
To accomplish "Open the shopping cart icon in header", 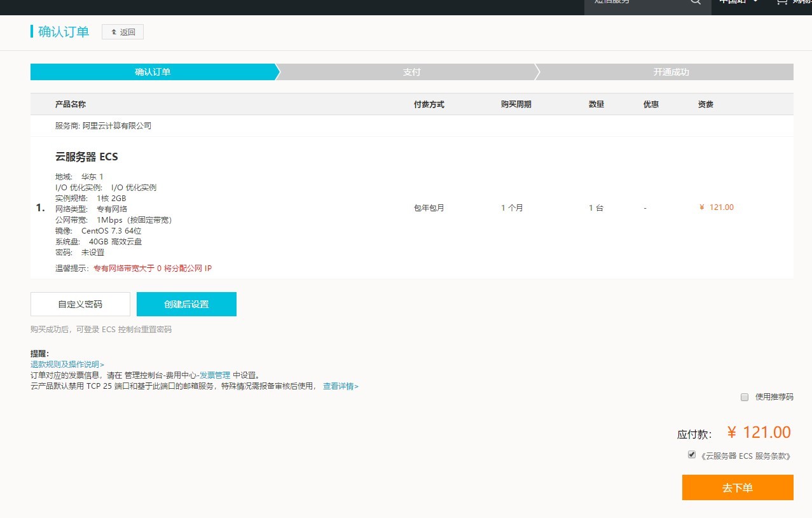I will pos(781,2).
